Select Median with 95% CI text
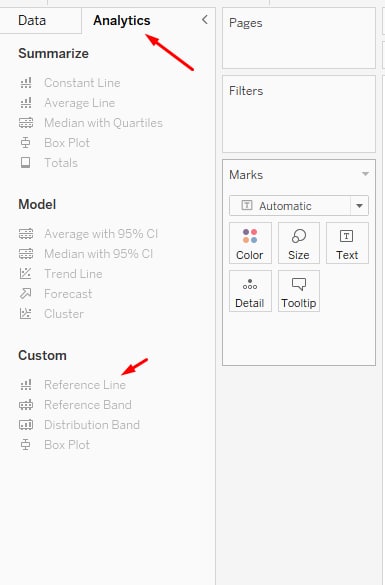This screenshot has width=385, height=585. pos(98,254)
